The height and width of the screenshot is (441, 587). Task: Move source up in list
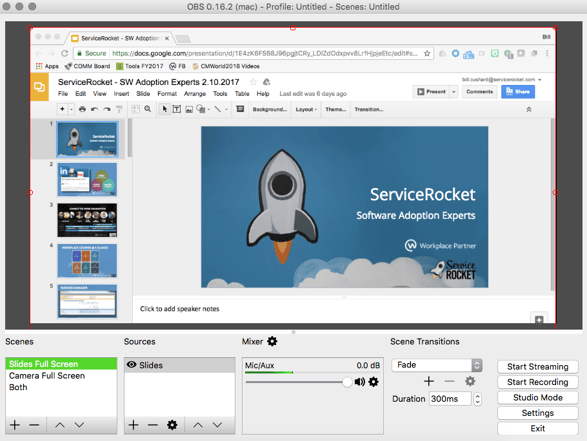[198, 425]
